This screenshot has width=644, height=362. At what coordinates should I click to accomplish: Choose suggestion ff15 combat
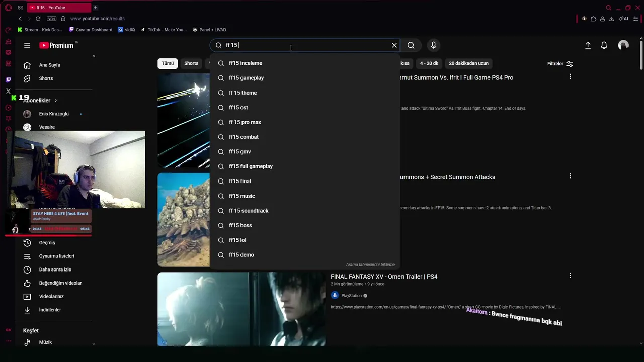305,137
